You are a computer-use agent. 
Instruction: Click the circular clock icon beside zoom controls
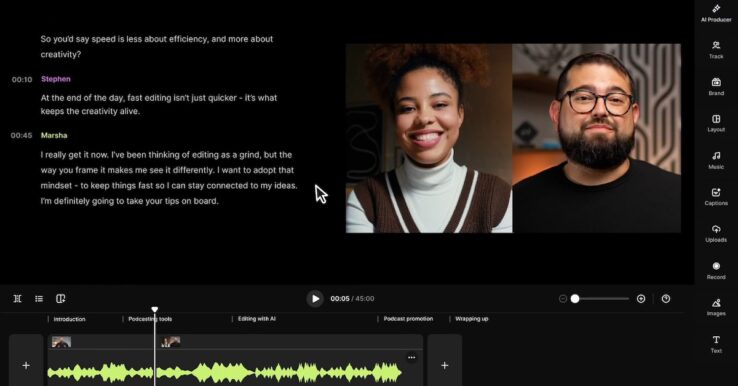[x=666, y=299]
